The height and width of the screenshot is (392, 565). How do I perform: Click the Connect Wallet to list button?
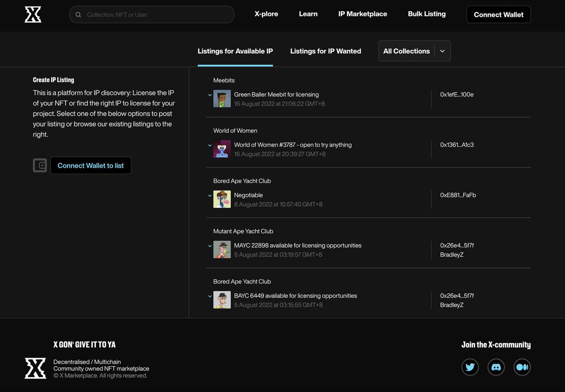tap(90, 166)
